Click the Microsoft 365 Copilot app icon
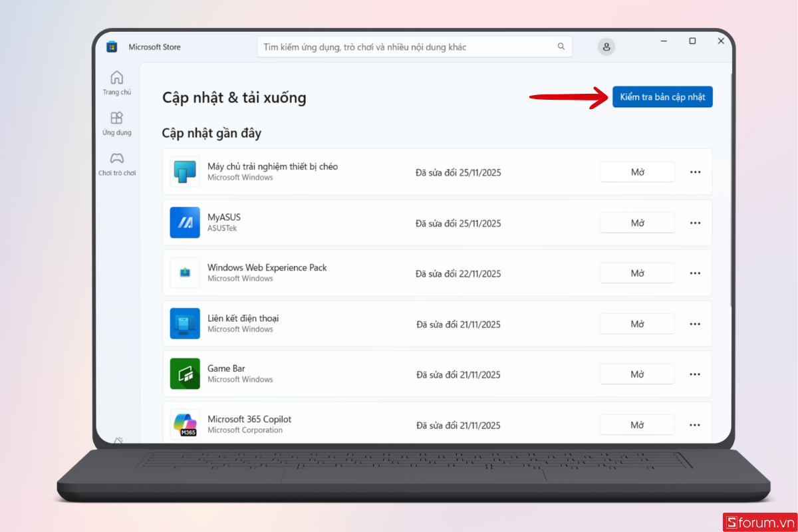This screenshot has height=532, width=798. click(x=185, y=424)
